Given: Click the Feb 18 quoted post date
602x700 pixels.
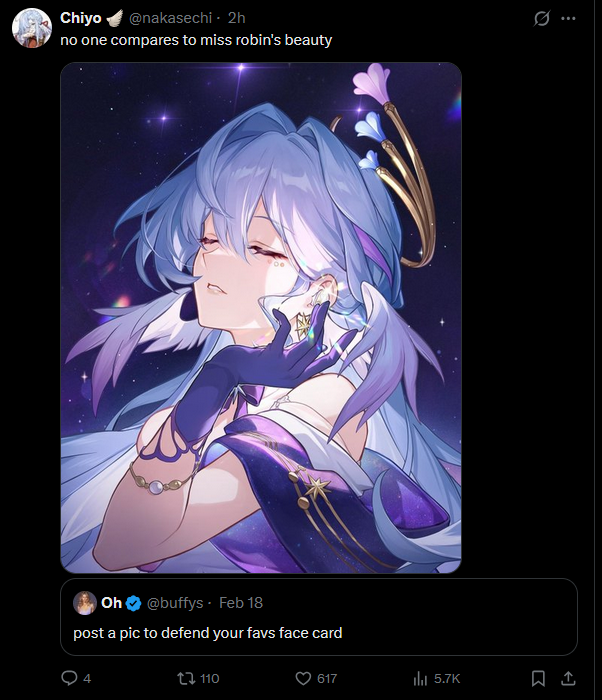Looking at the screenshot, I should tap(241, 603).
